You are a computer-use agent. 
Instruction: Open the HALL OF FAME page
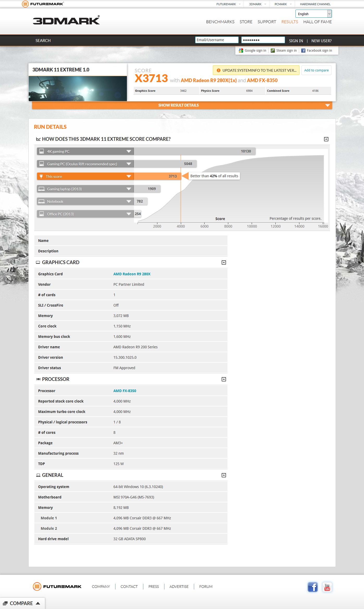(317, 22)
